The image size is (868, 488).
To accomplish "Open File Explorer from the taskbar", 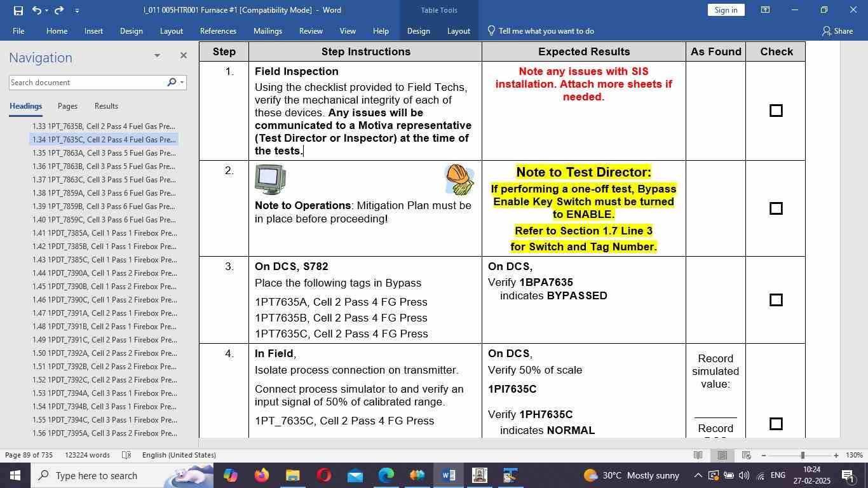I will (x=293, y=475).
